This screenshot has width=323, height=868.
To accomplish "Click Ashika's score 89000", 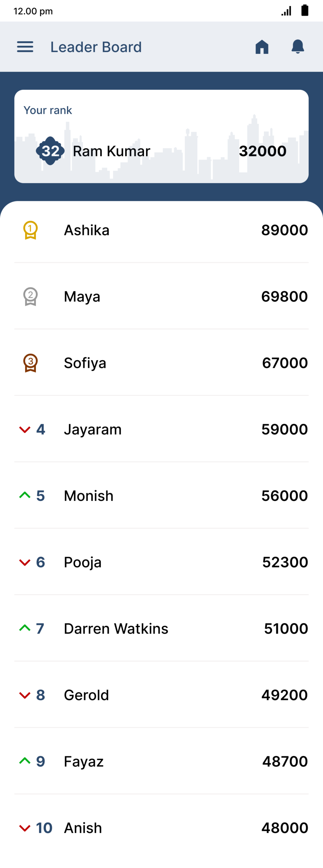I will (x=284, y=230).
